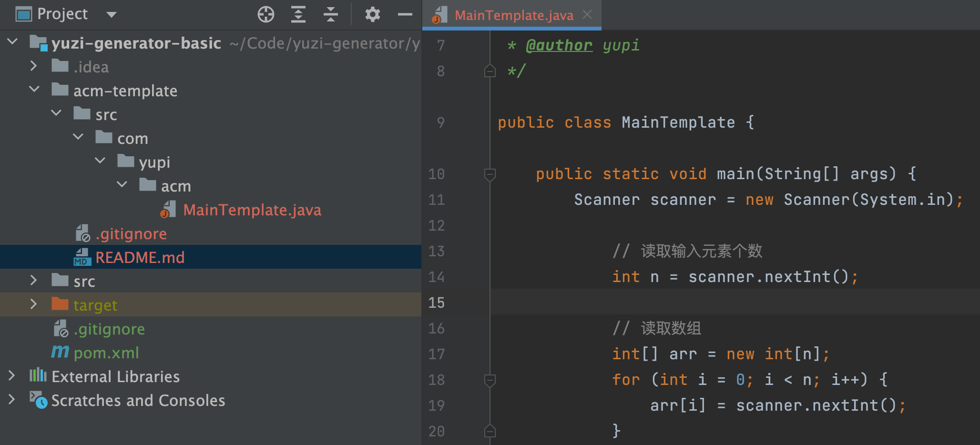Screen dimensions: 980x445
Task: Click the project module icon of yuzi-generator-basic
Action: point(38,42)
